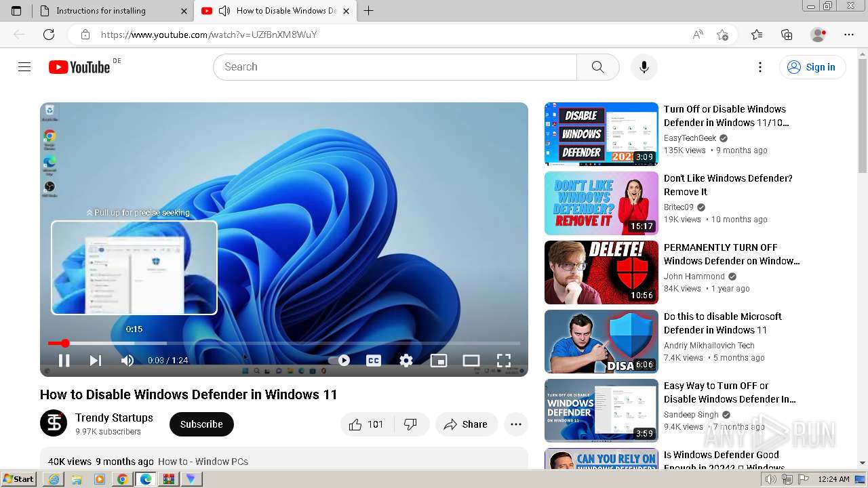Mute the video volume
This screenshot has height=488, width=868.
tap(127, 361)
